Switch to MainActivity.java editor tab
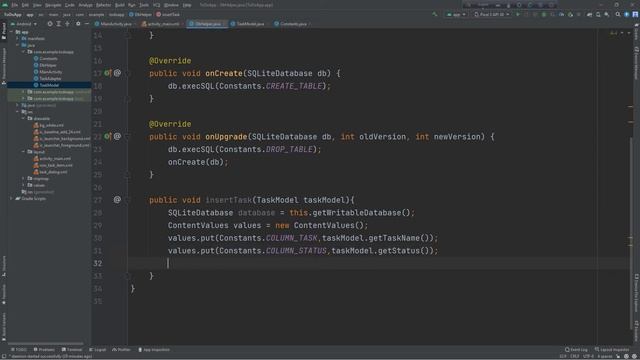Image resolution: width=640 pixels, height=360 pixels. point(116,24)
